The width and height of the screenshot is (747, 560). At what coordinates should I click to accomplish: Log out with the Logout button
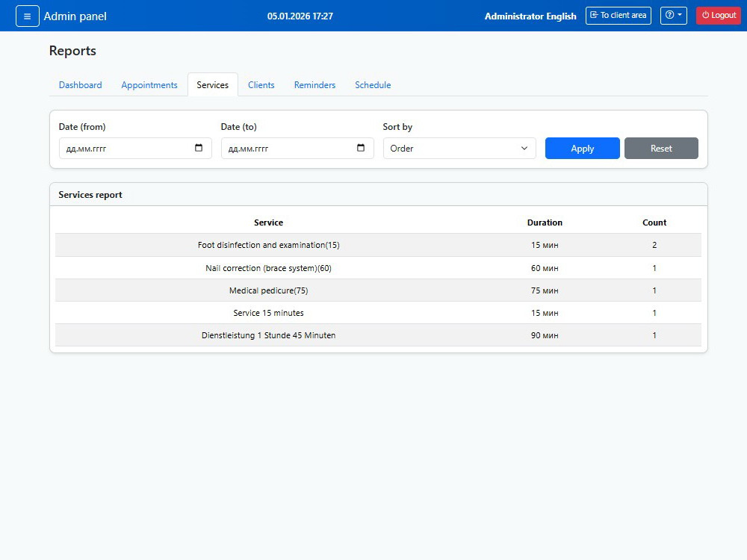[719, 16]
